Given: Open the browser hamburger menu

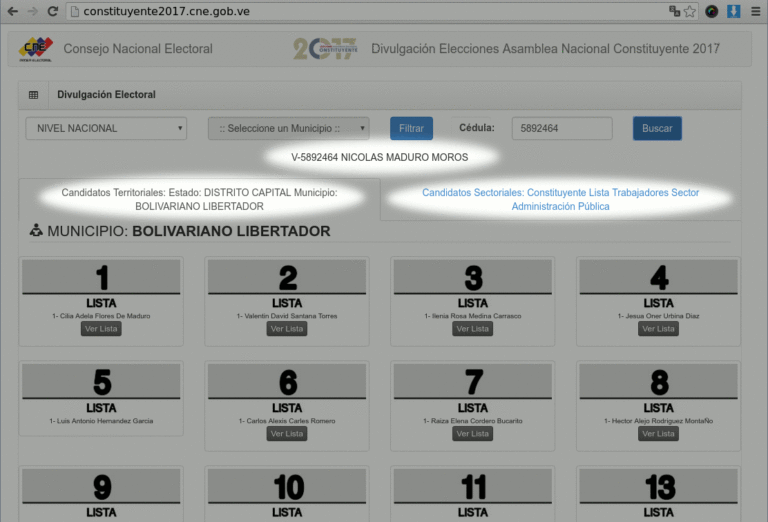Looking at the screenshot, I should pos(756,11).
